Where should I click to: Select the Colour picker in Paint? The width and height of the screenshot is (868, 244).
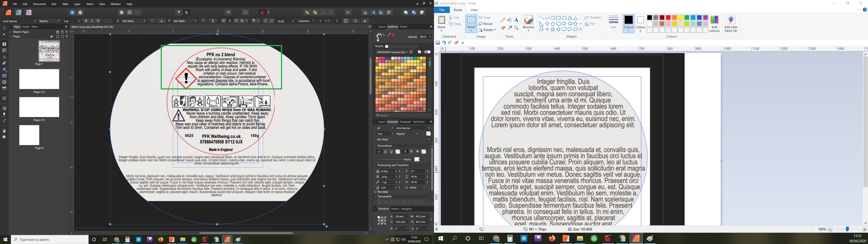pyautogui.click(x=510, y=28)
